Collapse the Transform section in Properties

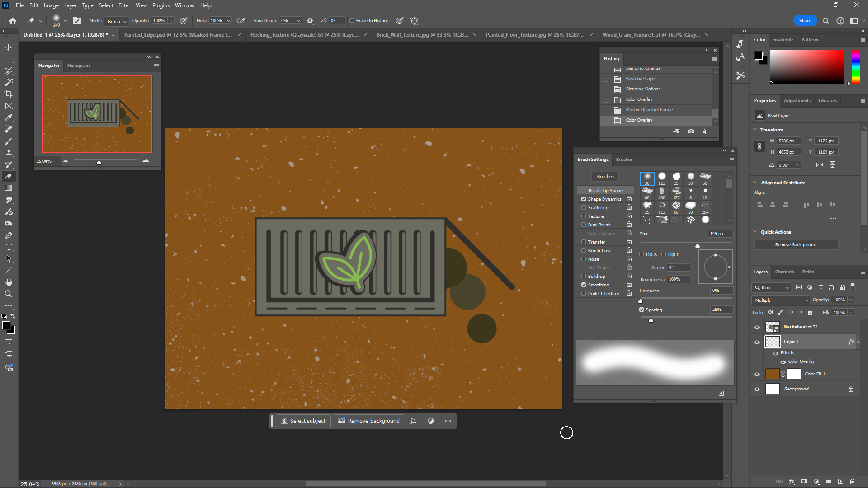pos(755,130)
